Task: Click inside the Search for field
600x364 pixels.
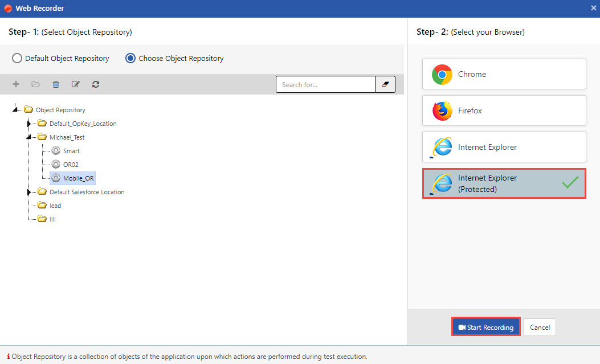Action: tap(325, 84)
